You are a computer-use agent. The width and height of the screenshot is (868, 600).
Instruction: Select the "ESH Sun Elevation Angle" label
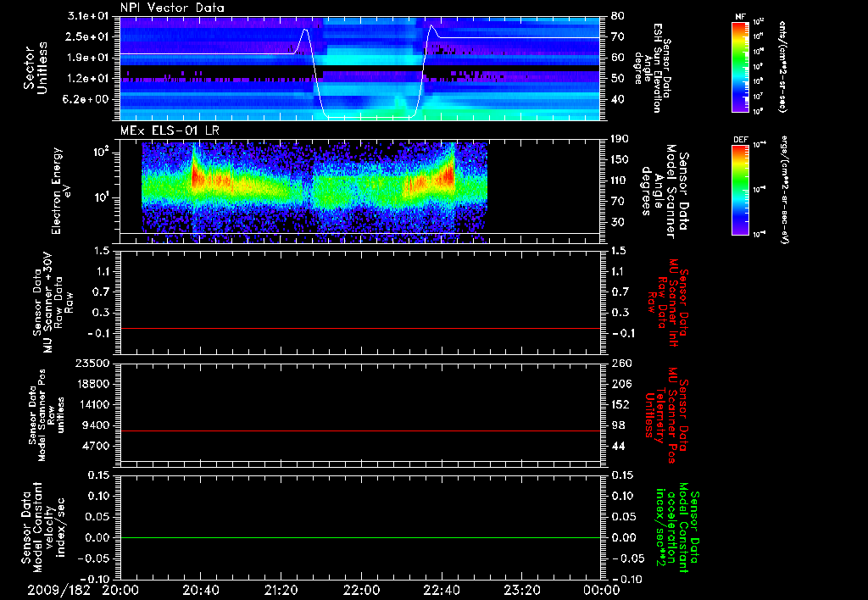(652, 68)
